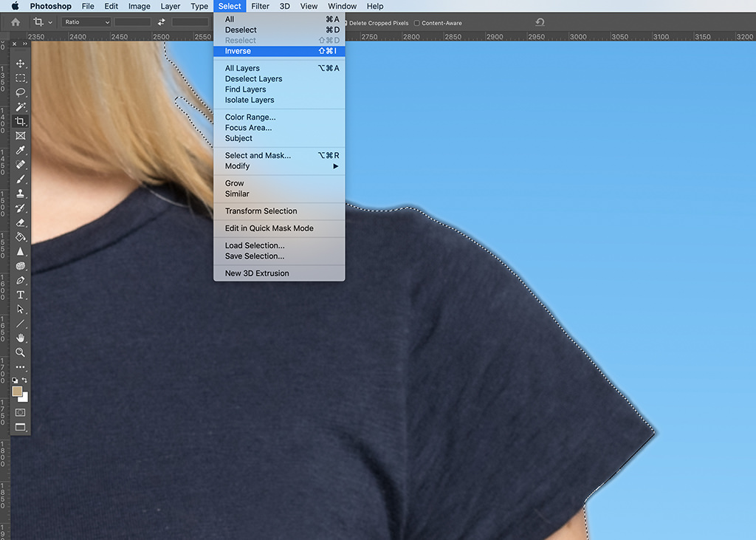Open the Edit Toolbar three-dots menu

pyautogui.click(x=20, y=367)
